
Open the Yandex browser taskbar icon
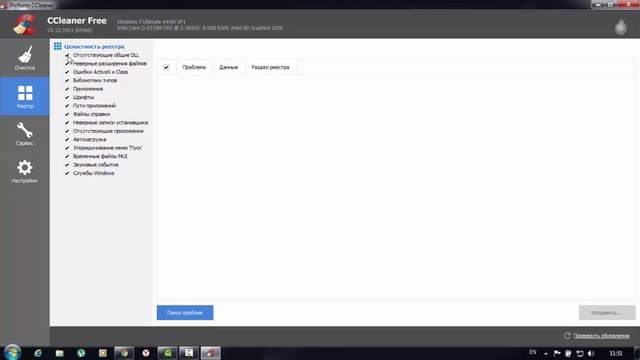146,353
